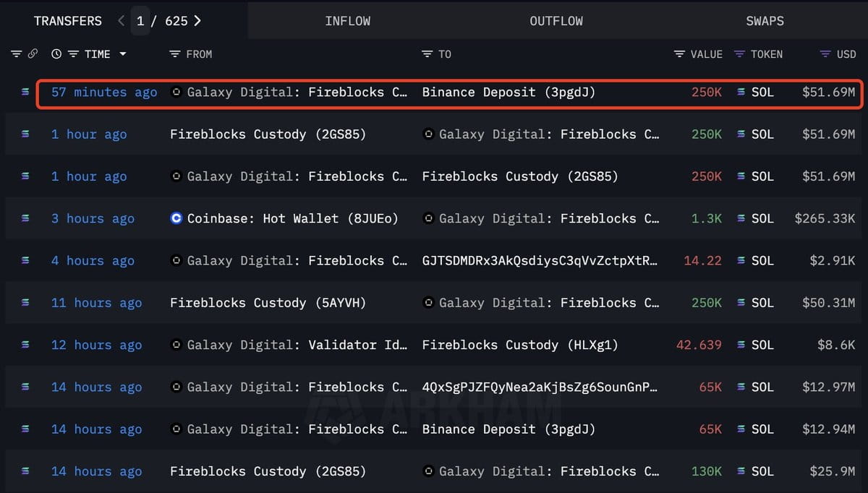Click the page number 1 input field

pyautogui.click(x=140, y=21)
